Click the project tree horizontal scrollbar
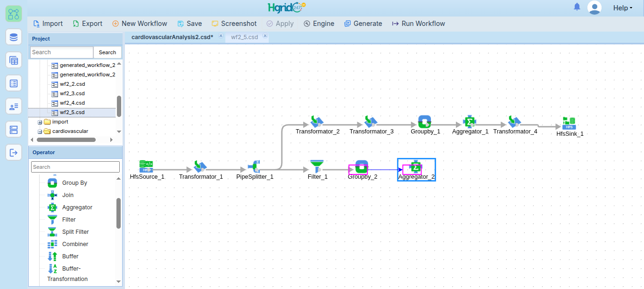644x289 pixels. [x=66, y=140]
